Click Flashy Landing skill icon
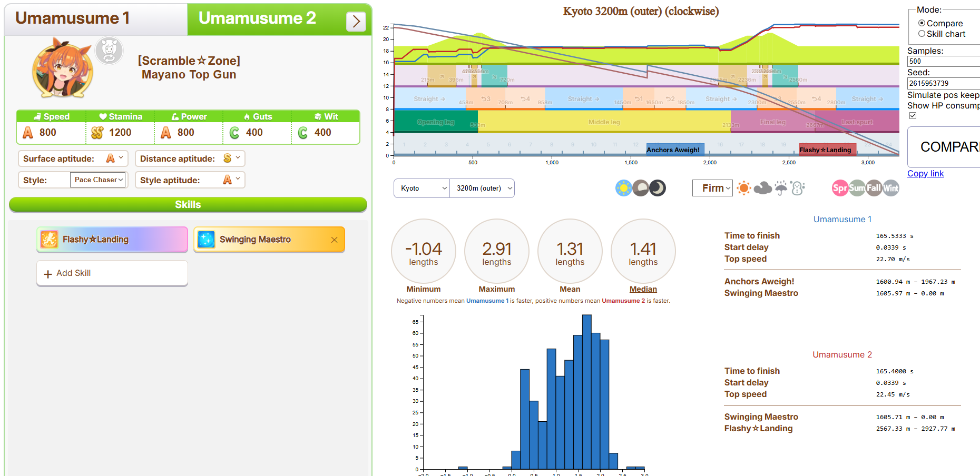Screen dimensions: 980x476 click(50, 239)
